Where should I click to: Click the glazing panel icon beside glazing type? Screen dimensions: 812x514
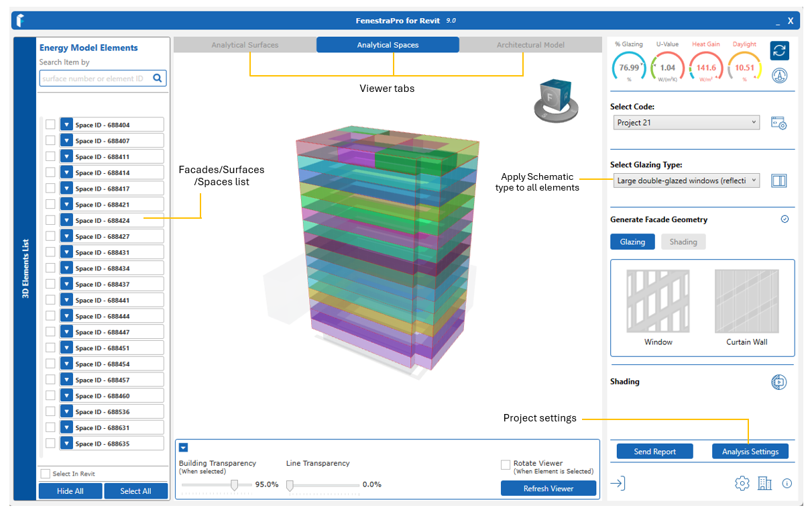click(x=778, y=181)
